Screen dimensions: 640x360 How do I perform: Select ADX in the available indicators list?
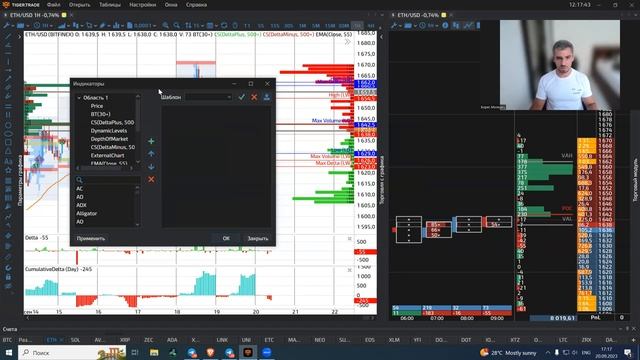[81, 205]
